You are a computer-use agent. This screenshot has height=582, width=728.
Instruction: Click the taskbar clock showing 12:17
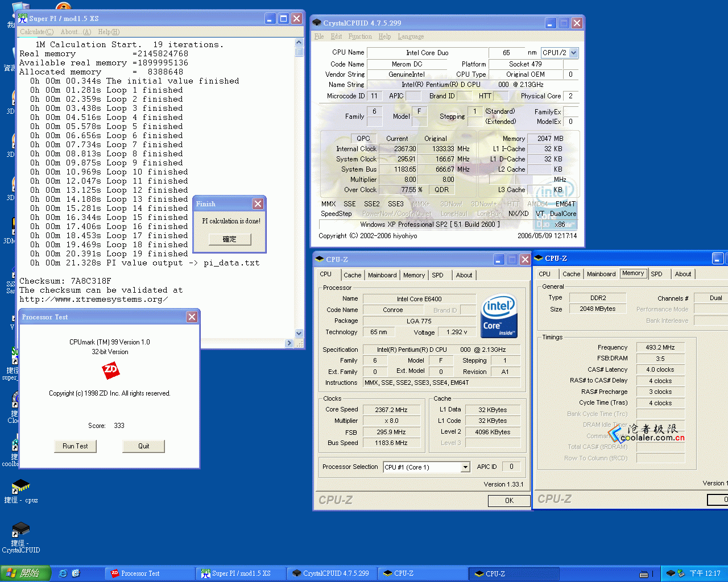point(705,574)
